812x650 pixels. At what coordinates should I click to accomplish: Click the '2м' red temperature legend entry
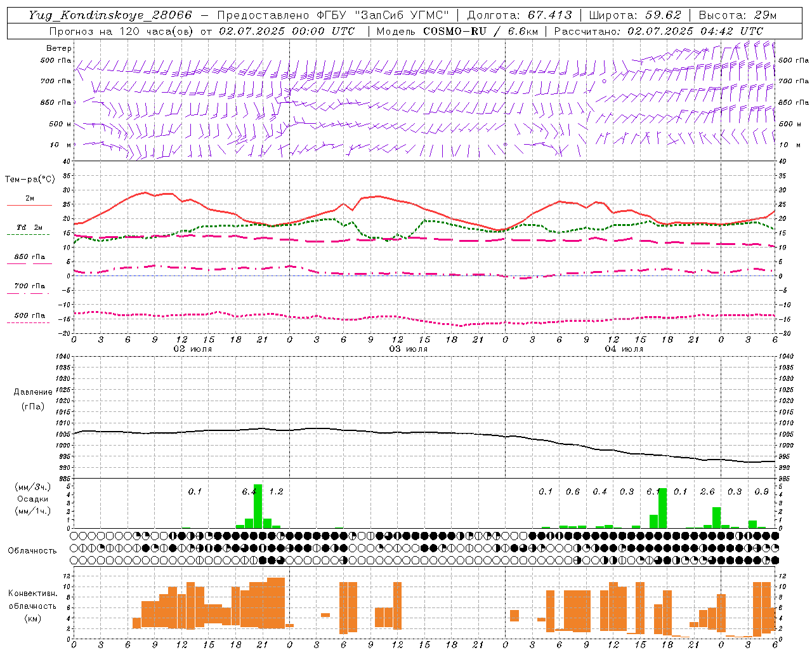[30, 199]
